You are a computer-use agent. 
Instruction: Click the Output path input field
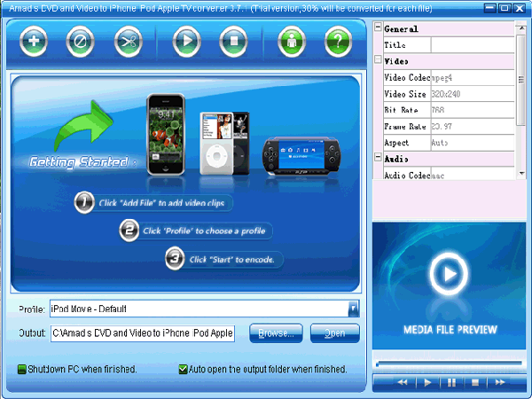(x=143, y=333)
